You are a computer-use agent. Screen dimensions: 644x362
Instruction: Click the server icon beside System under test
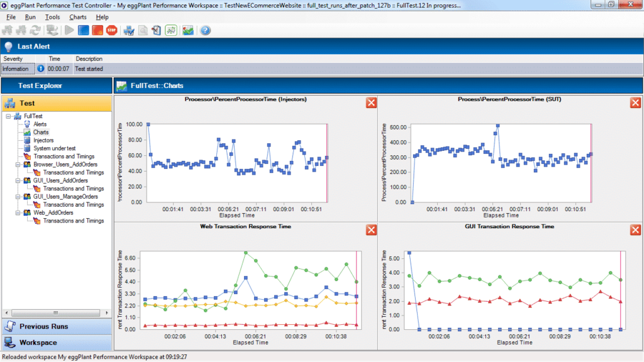(27, 148)
